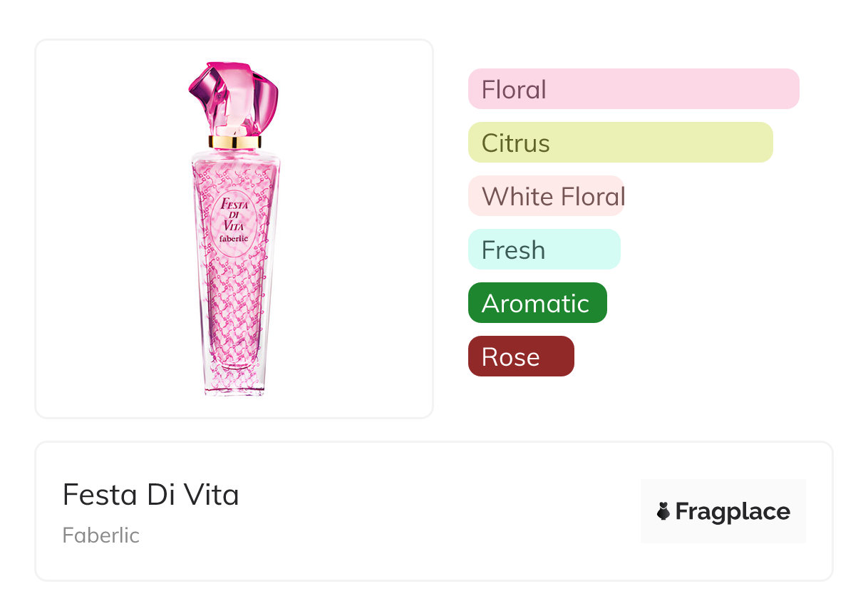
Task: Click the gold collar ring on bottle
Action: click(x=235, y=142)
